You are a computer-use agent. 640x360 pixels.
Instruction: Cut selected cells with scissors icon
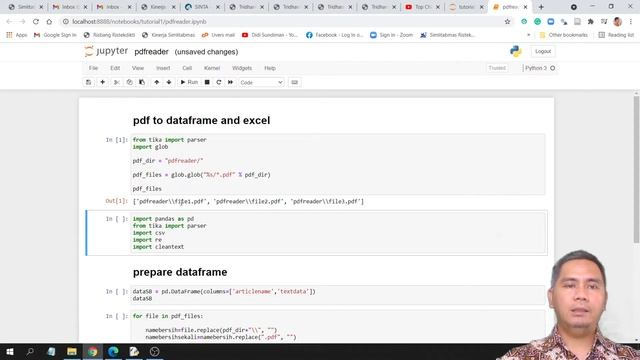click(x=117, y=82)
